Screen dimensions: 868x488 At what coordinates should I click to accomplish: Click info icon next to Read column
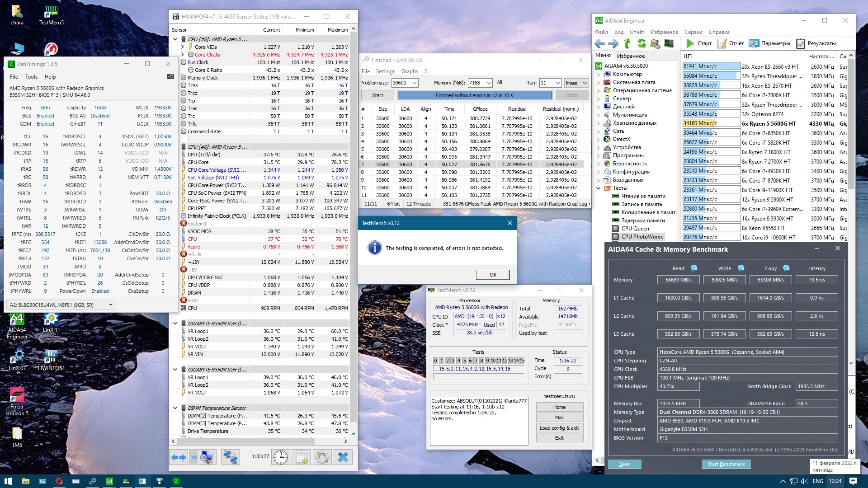694,268
